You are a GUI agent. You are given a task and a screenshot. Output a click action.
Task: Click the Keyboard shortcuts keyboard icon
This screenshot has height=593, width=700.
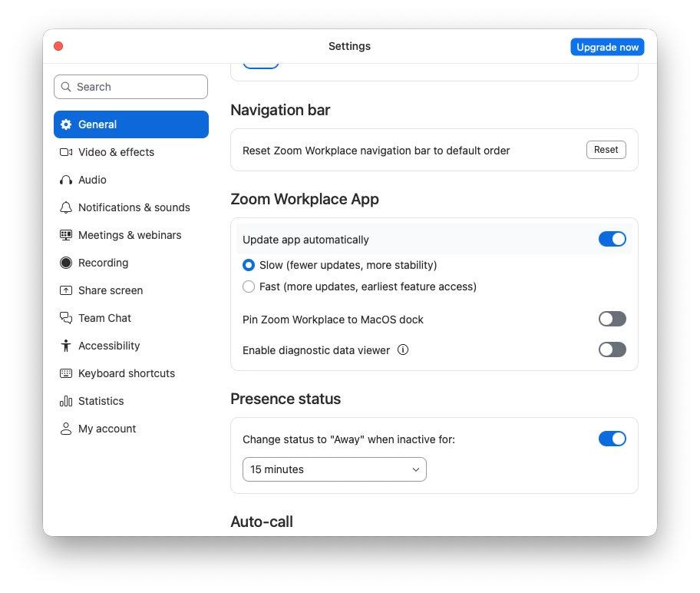[x=66, y=373]
